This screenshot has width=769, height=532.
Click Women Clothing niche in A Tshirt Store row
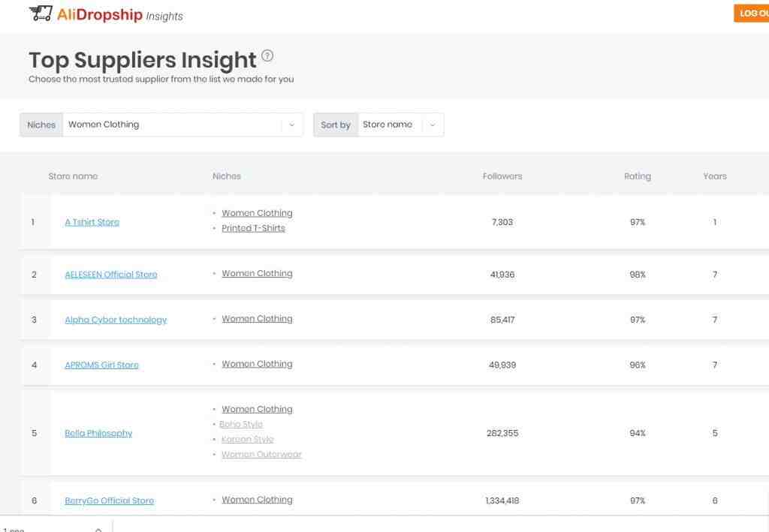point(257,213)
